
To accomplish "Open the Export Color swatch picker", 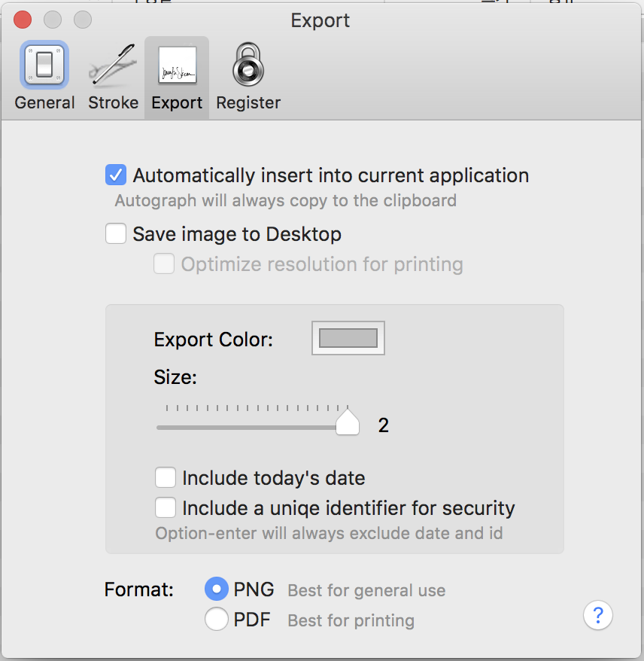I will (348, 338).
